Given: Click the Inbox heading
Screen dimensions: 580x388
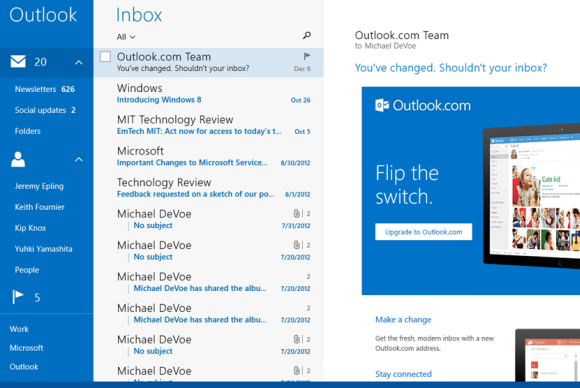Looking at the screenshot, I should pyautogui.click(x=139, y=15).
